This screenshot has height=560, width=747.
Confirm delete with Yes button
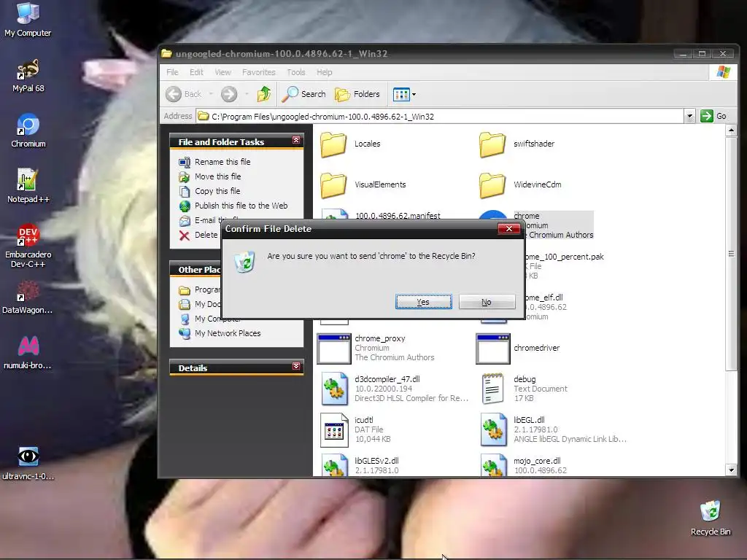(423, 302)
